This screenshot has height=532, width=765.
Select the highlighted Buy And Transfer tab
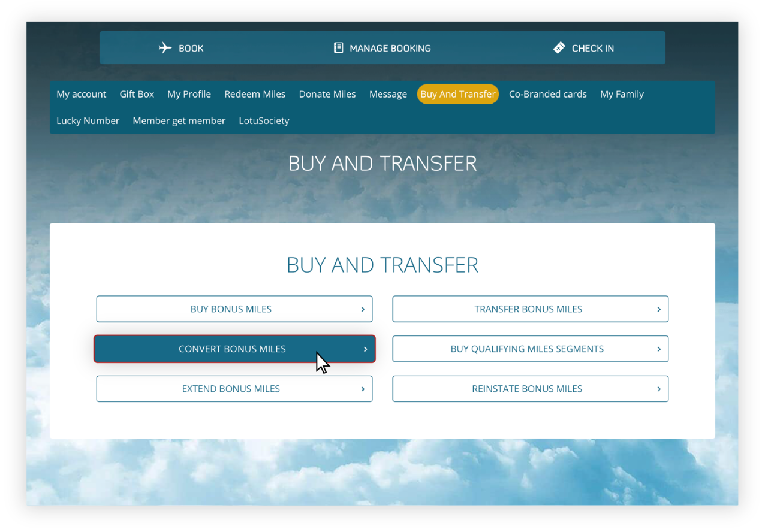coord(457,94)
